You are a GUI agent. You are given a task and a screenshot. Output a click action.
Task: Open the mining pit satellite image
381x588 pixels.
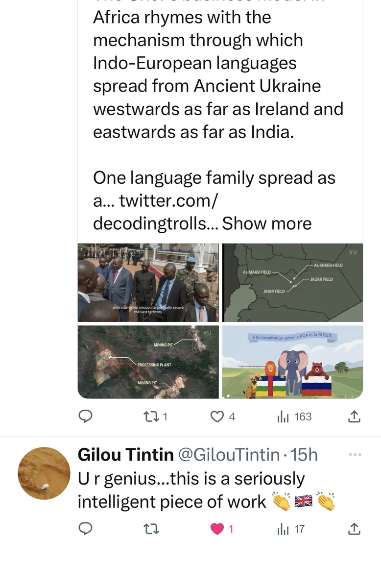click(148, 362)
